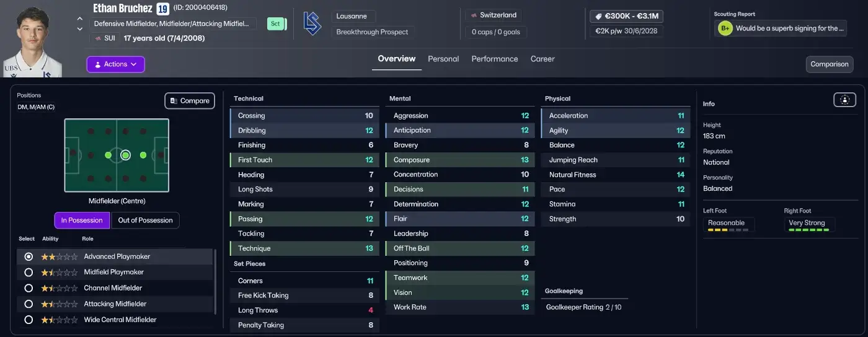This screenshot has height=337, width=868.
Task: Click the €300K - €3.1M value button
Action: click(627, 16)
